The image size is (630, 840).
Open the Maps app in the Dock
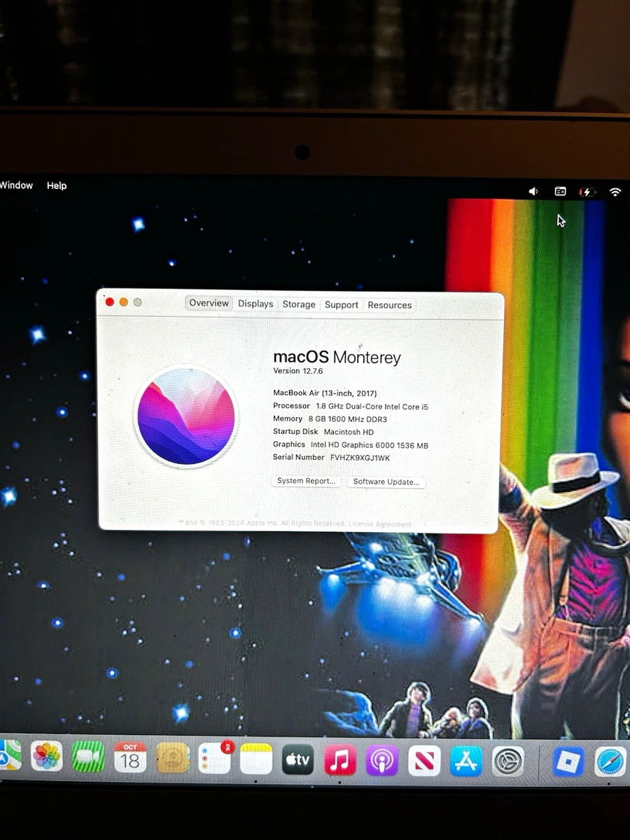[x=10, y=756]
